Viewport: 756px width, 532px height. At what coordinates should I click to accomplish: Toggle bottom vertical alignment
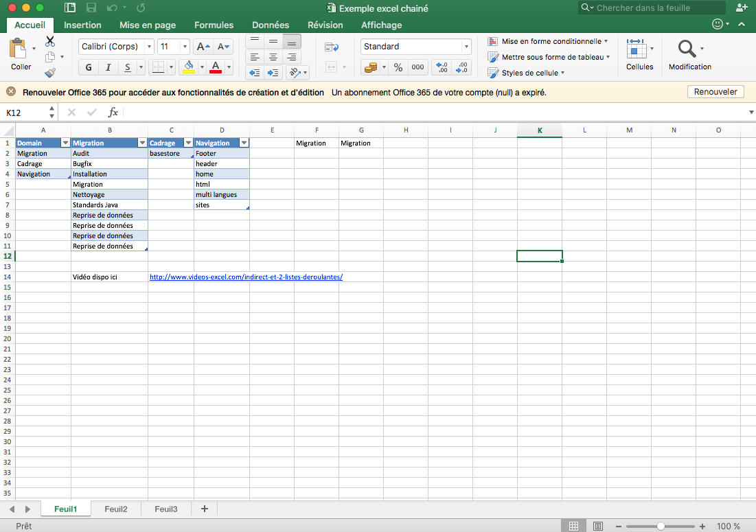(292, 41)
